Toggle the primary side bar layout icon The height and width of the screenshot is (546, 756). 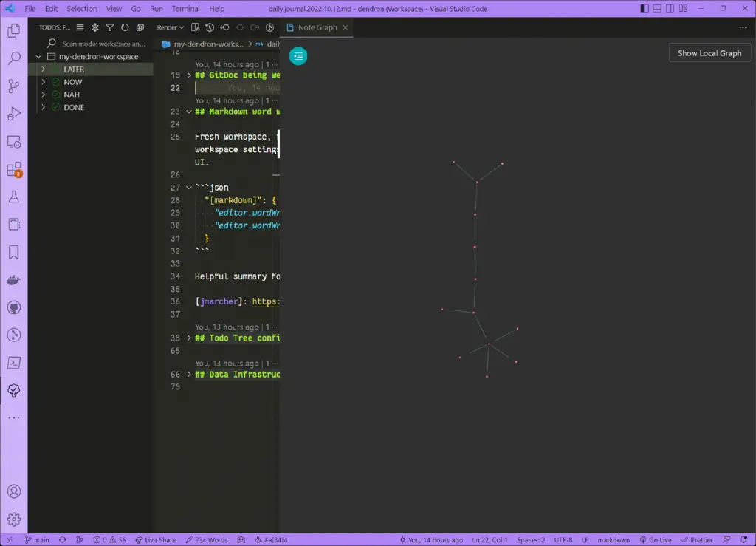(x=644, y=9)
